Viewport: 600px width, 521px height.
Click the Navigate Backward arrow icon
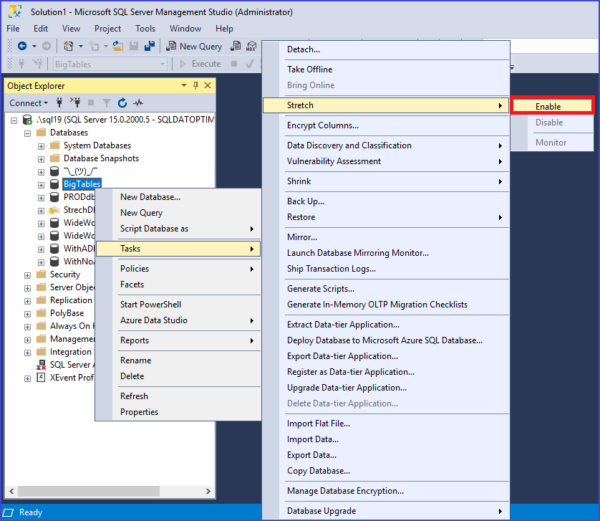pos(22,46)
